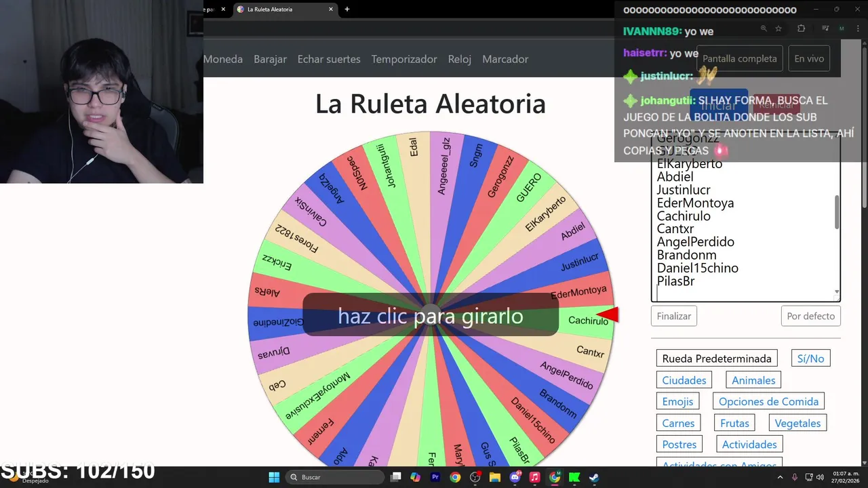Click the Pantalla completa button

pos(740,59)
